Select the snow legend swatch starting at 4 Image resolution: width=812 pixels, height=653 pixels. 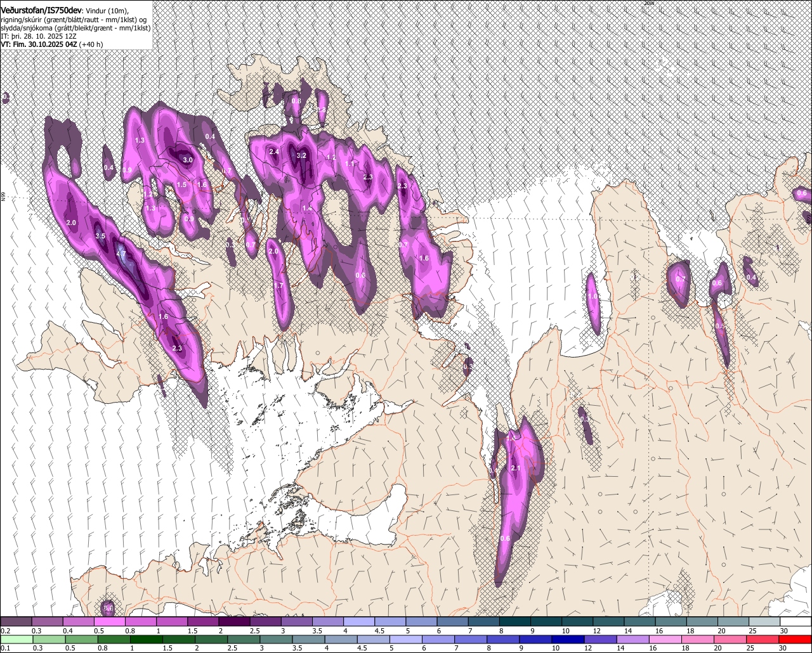[x=359, y=622]
